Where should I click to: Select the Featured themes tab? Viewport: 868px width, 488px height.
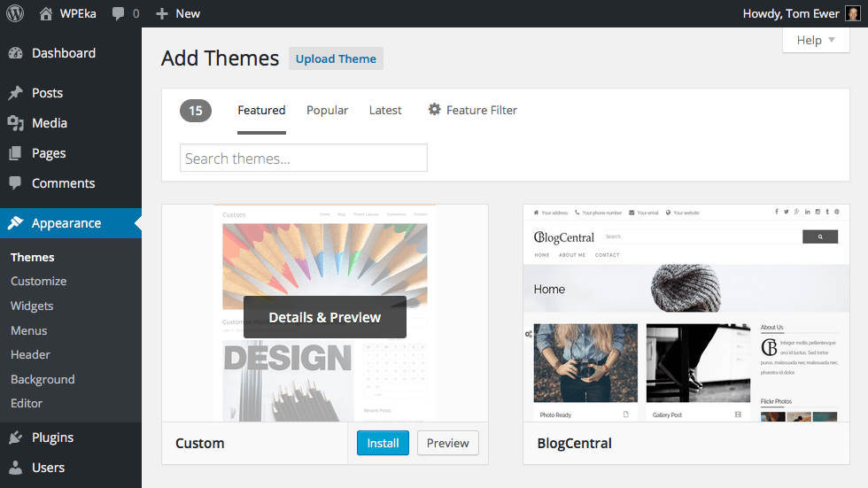tap(261, 110)
